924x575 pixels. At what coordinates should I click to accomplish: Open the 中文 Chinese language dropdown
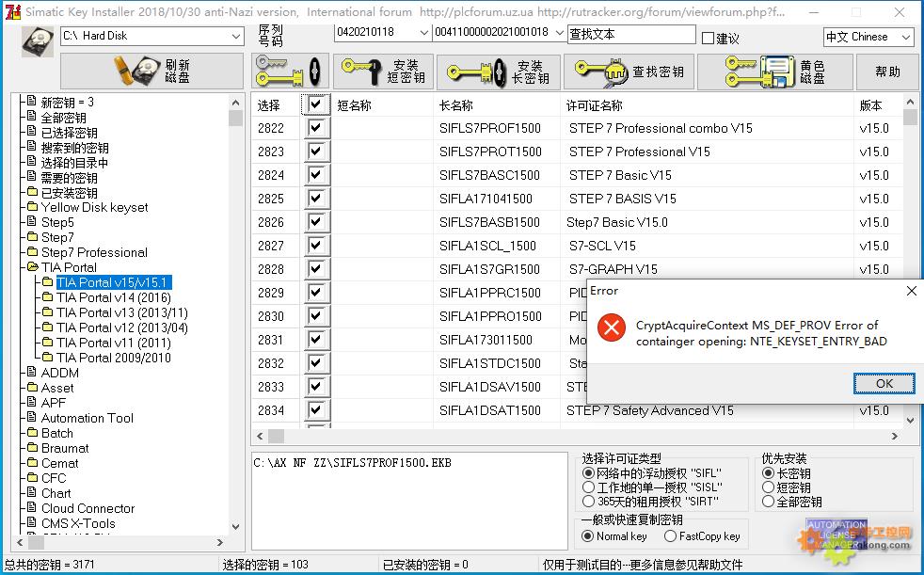[x=906, y=37]
